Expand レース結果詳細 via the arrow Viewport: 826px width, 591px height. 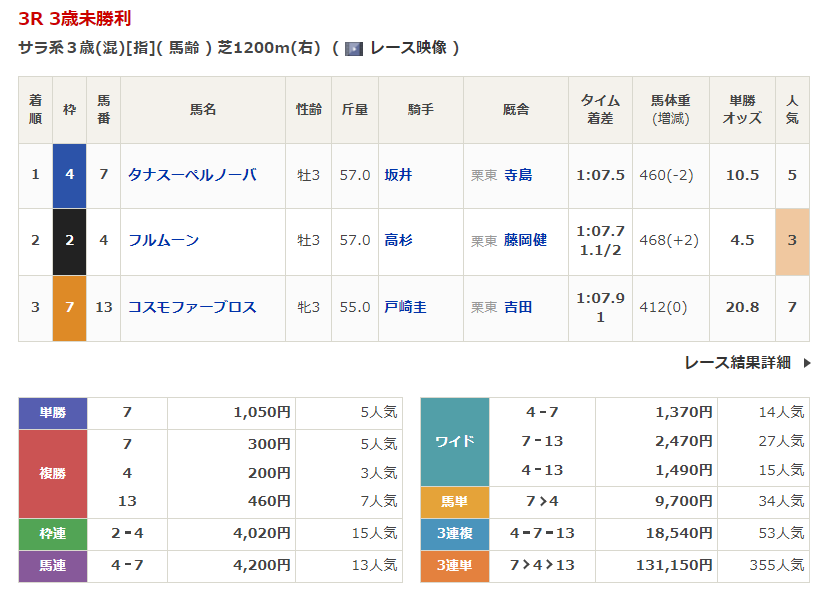pyautogui.click(x=806, y=363)
